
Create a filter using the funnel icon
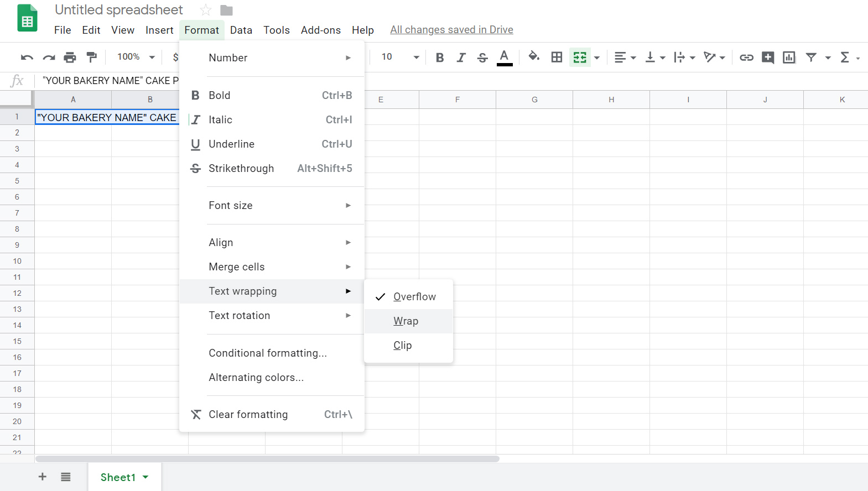tap(811, 57)
